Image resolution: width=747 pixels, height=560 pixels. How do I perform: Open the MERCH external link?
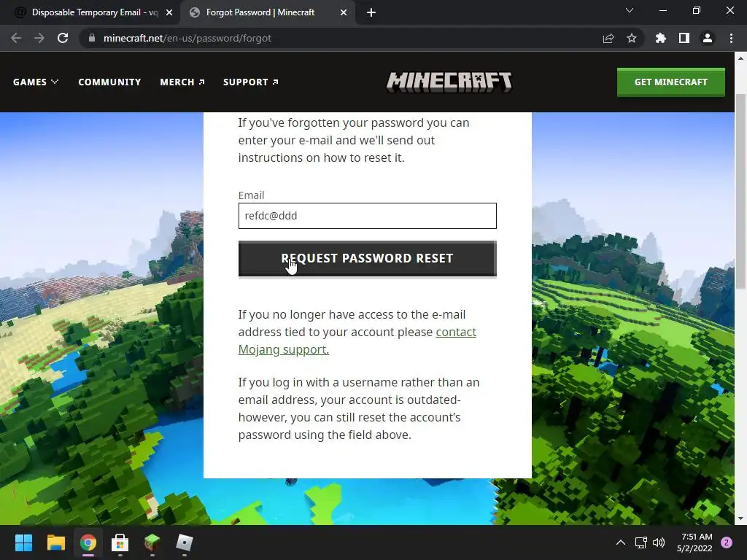click(x=182, y=82)
